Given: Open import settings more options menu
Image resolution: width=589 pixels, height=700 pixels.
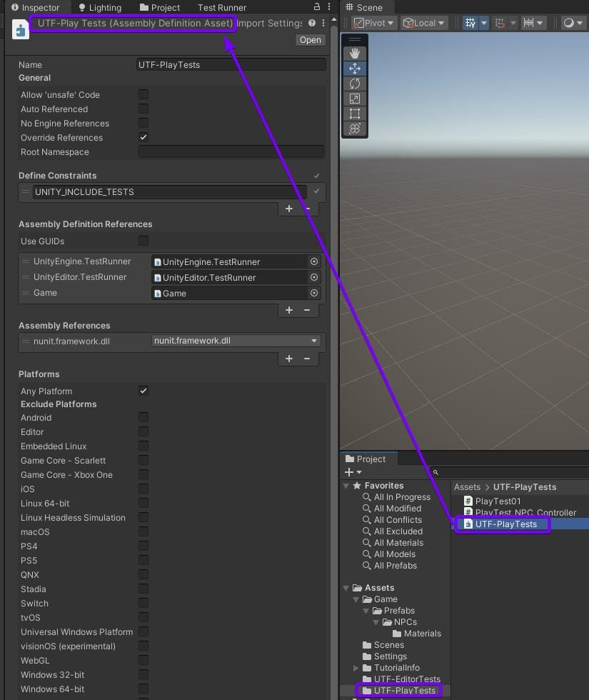Looking at the screenshot, I should (323, 23).
